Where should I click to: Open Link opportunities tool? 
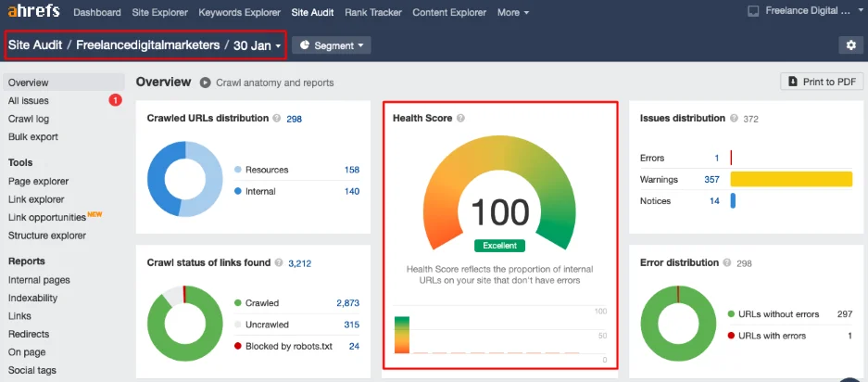(47, 217)
